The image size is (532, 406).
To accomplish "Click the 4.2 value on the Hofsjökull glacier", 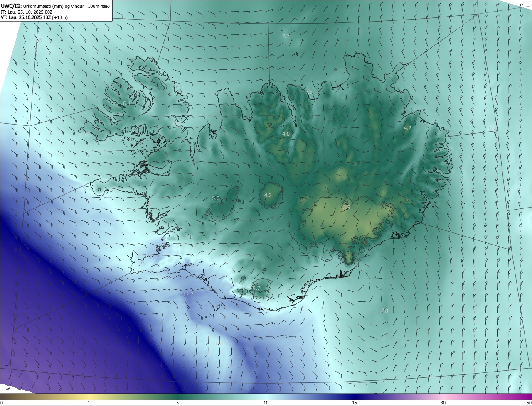I will point(268,195).
